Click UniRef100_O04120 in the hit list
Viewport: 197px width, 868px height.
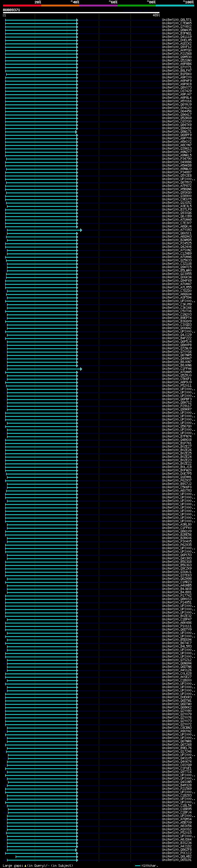click(176, 108)
